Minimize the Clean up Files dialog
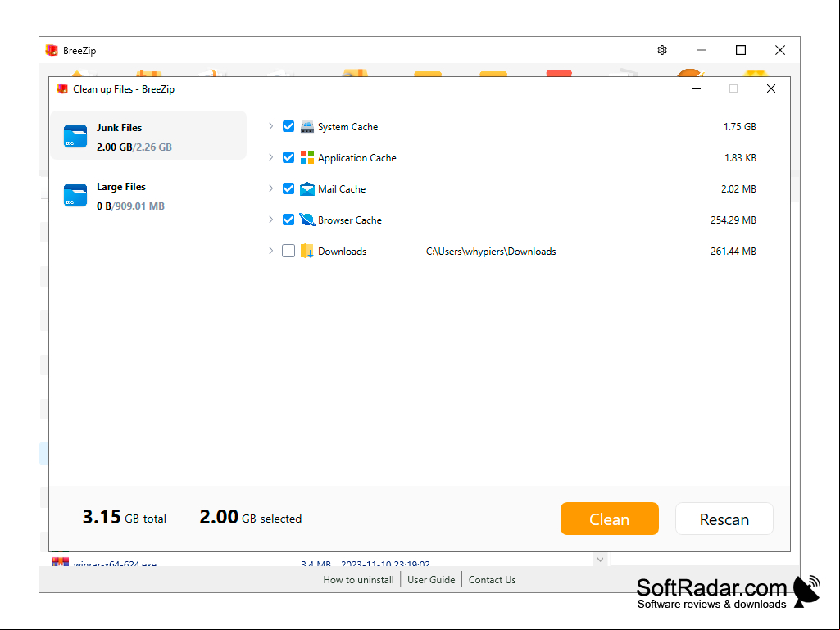The image size is (840, 630). (697, 88)
